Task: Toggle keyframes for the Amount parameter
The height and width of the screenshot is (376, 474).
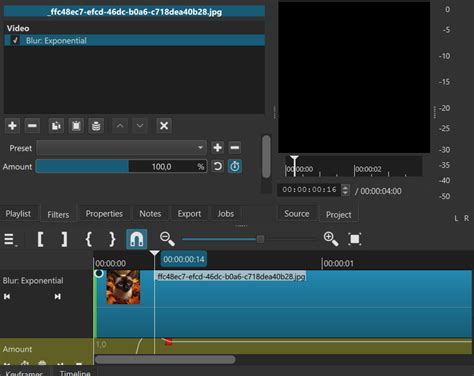Action: 235,166
